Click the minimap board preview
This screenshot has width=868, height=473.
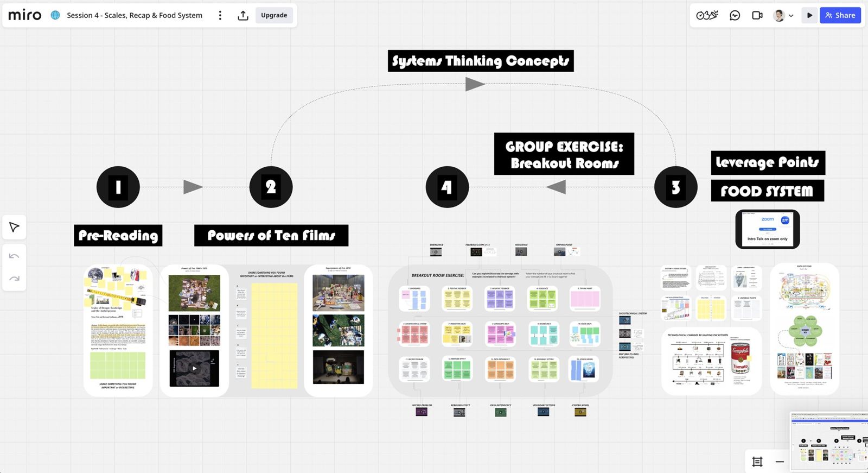(828, 441)
